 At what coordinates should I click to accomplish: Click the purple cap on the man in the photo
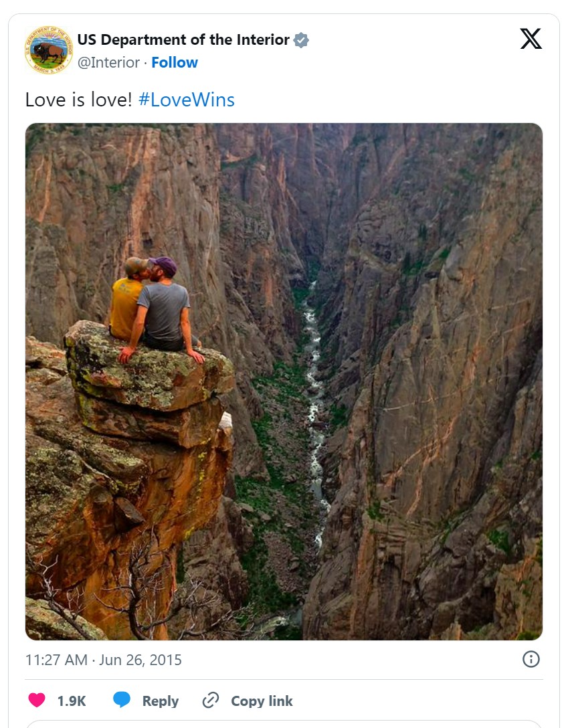[163, 265]
